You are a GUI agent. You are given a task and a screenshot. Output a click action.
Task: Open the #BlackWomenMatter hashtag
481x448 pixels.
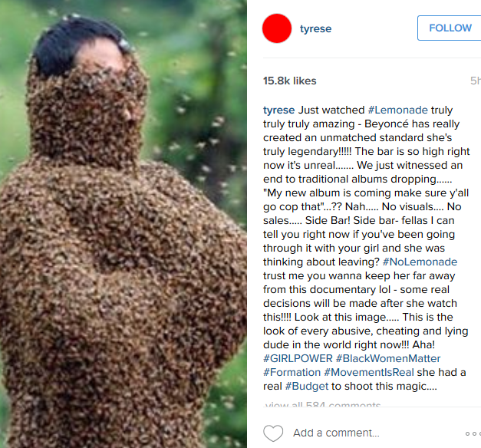pos(388,358)
